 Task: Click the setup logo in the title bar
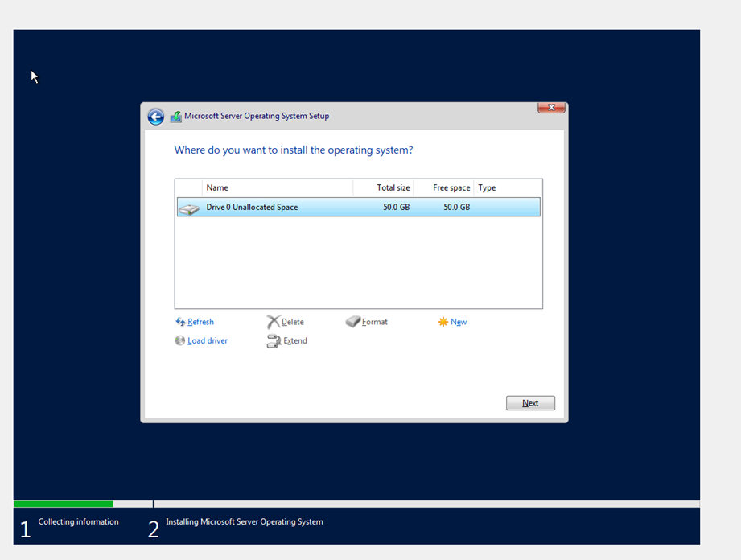click(175, 116)
